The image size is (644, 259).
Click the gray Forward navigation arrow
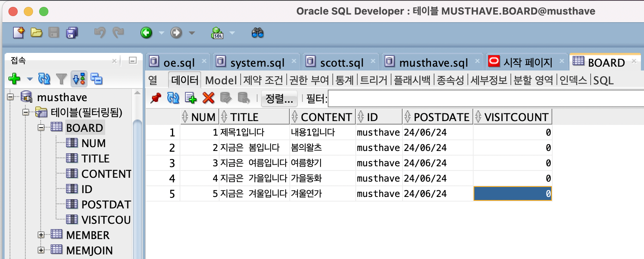coord(176,33)
